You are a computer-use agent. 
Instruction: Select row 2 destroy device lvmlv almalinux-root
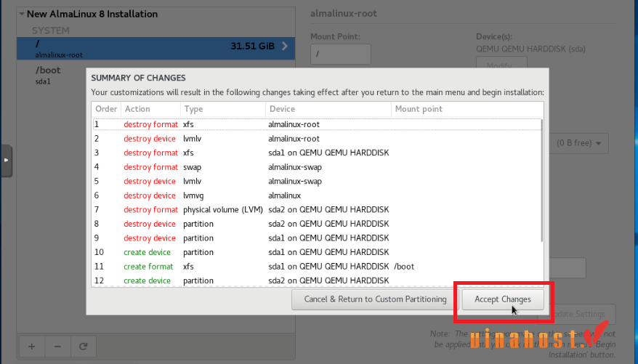point(317,139)
